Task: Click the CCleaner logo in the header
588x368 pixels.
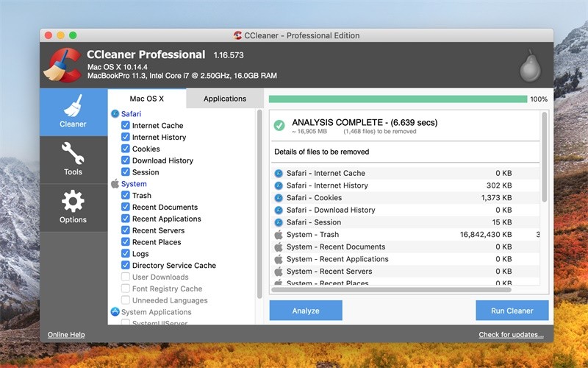Action: coord(62,65)
